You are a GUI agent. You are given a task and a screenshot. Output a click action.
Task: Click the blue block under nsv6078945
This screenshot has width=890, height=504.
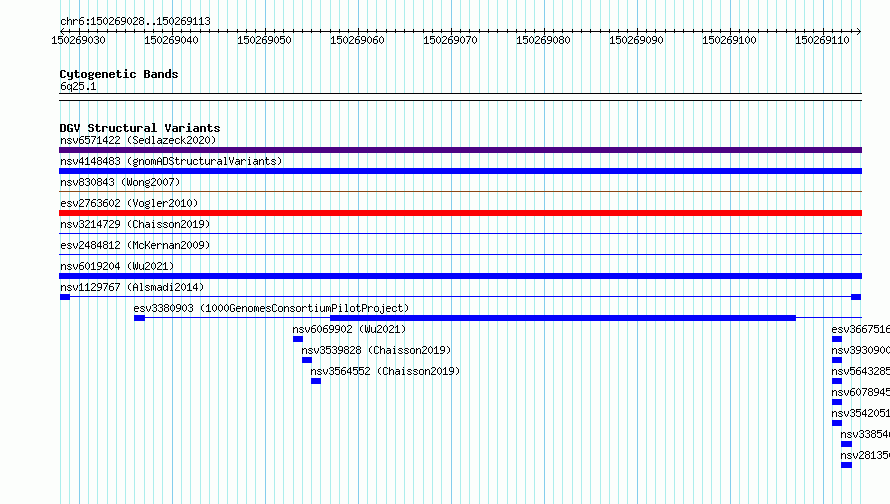tap(837, 402)
